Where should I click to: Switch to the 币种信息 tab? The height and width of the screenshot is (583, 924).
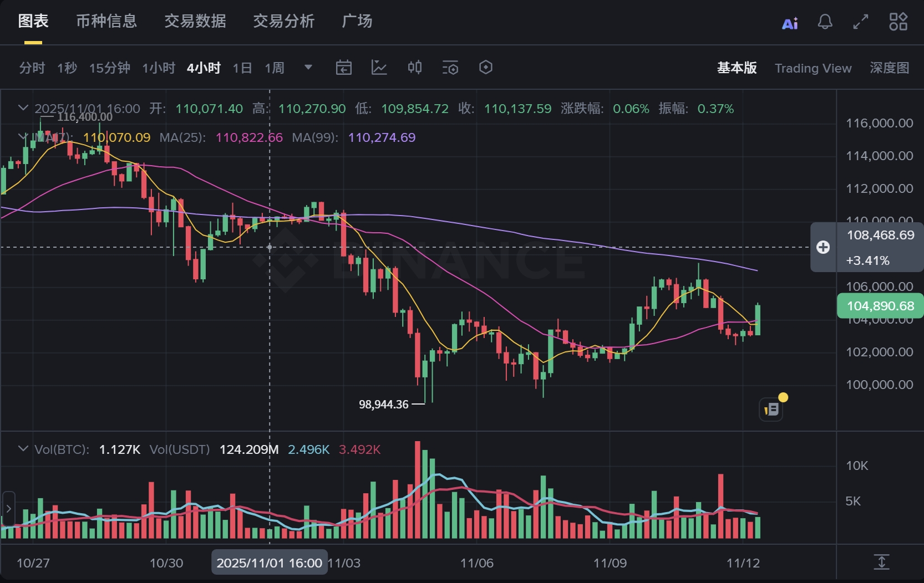(106, 22)
